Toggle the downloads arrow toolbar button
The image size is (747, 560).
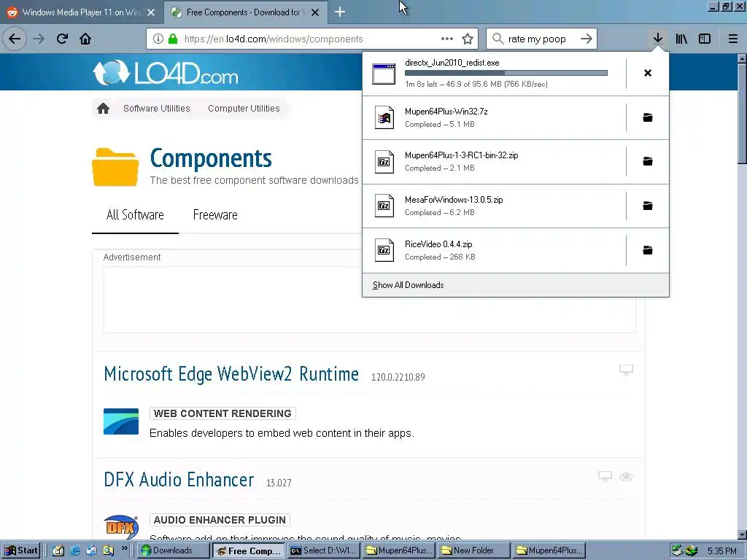[x=657, y=39]
